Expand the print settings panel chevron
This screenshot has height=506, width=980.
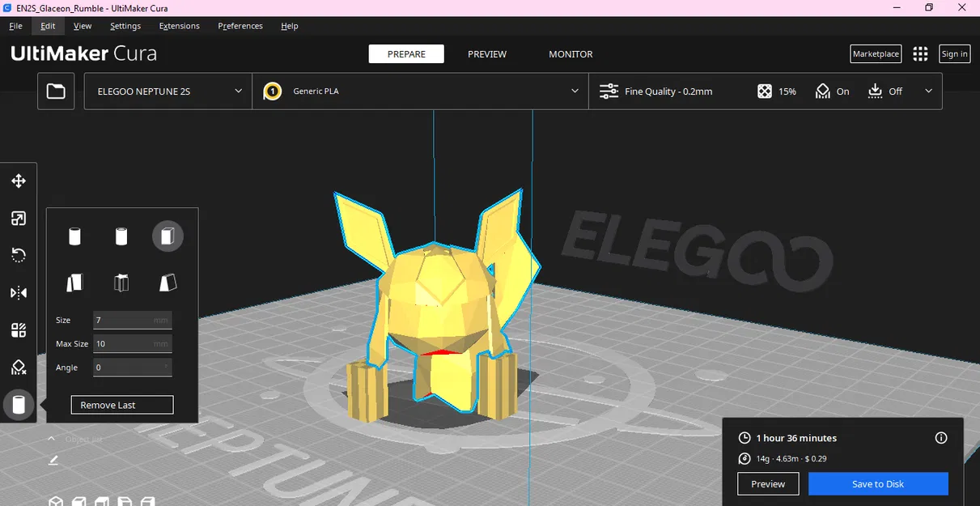pyautogui.click(x=927, y=91)
